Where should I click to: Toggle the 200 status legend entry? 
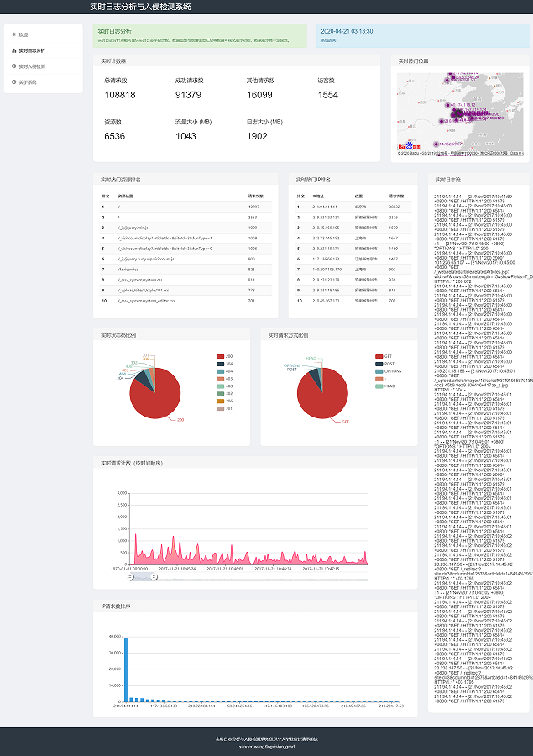tap(225, 356)
